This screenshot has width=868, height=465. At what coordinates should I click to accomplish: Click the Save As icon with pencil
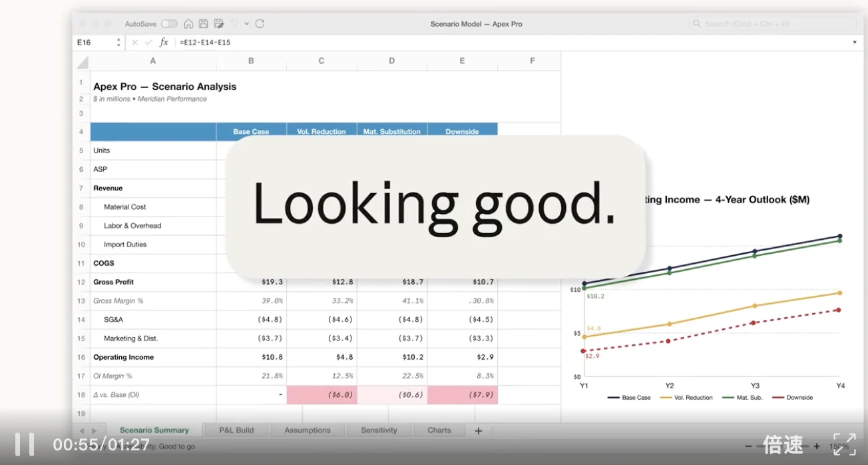[x=218, y=24]
